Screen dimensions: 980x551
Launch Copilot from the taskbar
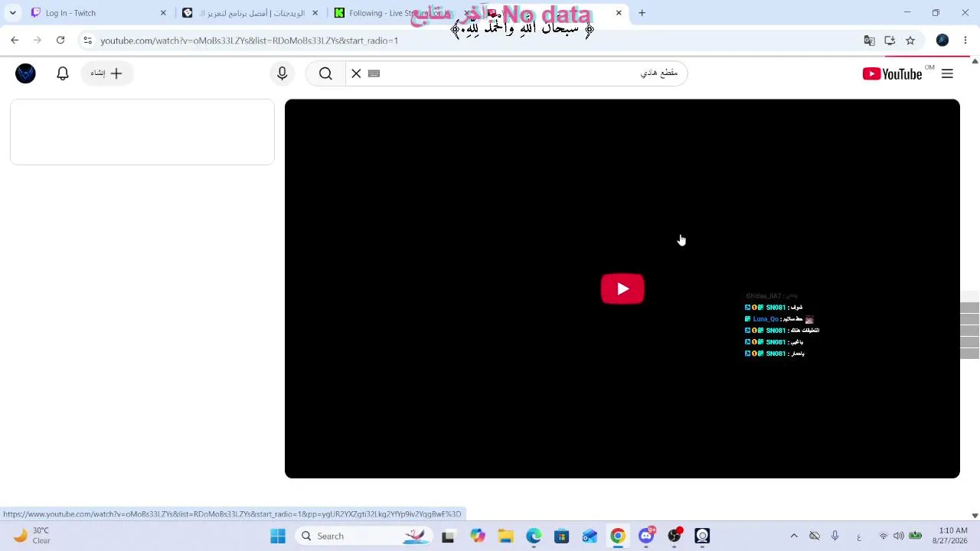click(x=478, y=536)
